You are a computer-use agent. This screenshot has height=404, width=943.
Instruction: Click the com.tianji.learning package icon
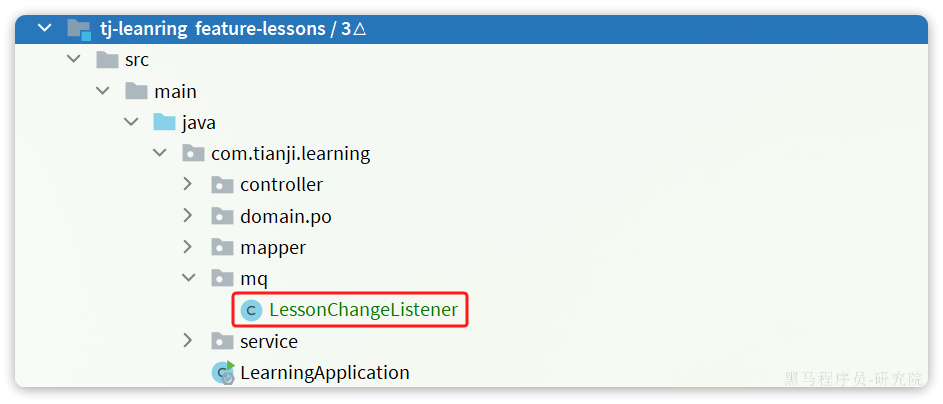tap(194, 153)
